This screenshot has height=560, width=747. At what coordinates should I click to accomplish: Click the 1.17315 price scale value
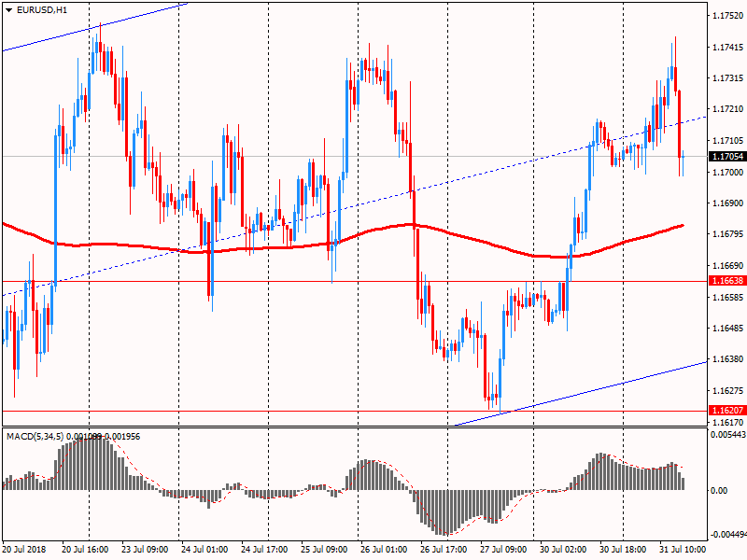(x=727, y=78)
